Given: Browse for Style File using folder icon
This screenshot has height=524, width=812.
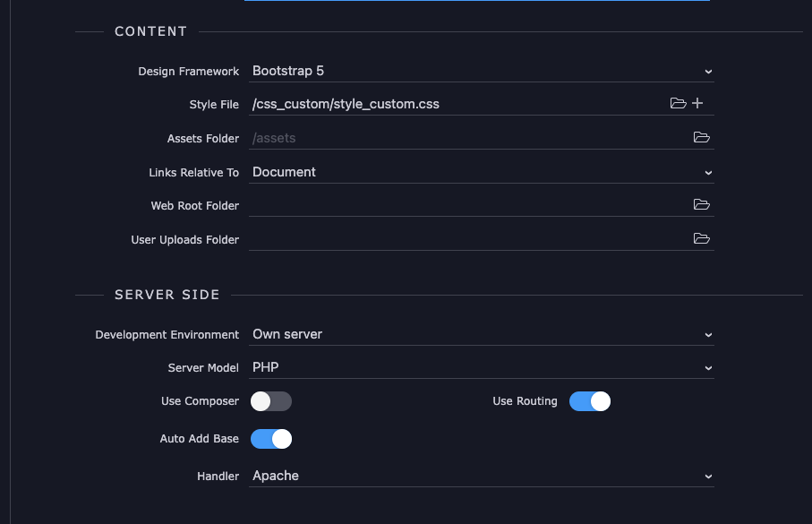Looking at the screenshot, I should point(678,103).
